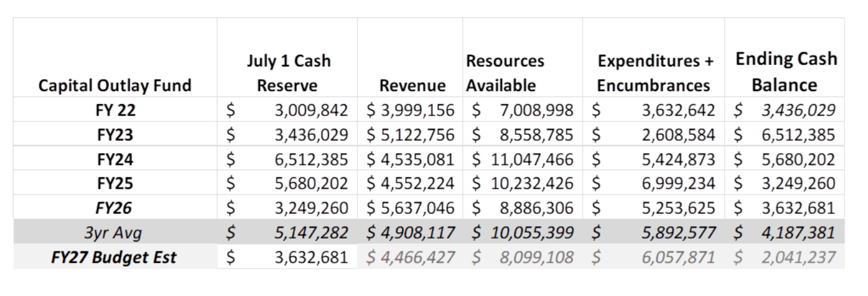Click FY24 ending cash balance 5,680,202

pyautogui.click(x=799, y=159)
